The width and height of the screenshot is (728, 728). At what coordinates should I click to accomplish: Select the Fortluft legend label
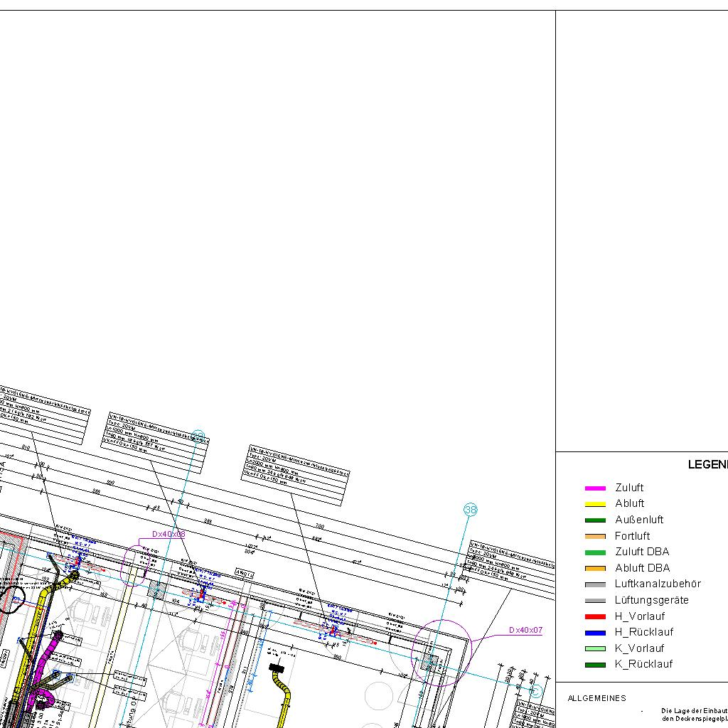(632, 536)
